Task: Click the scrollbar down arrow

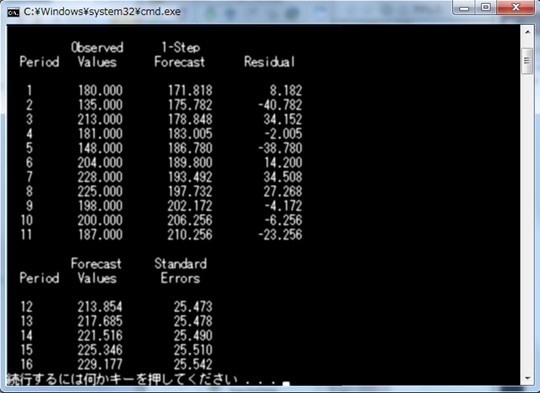Action: [527, 379]
